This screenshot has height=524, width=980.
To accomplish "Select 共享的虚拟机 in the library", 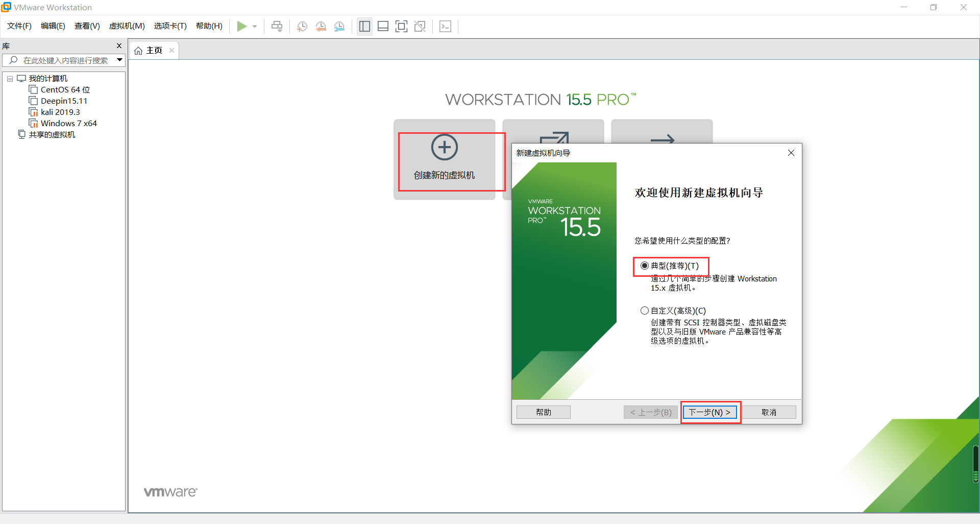I will 52,135.
